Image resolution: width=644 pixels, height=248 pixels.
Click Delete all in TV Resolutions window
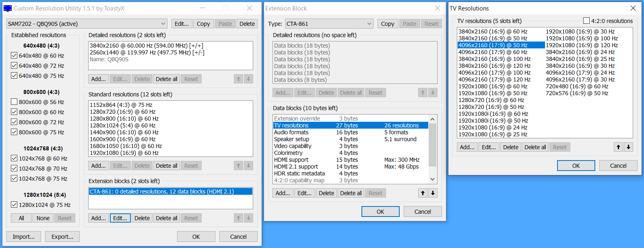(x=535, y=147)
